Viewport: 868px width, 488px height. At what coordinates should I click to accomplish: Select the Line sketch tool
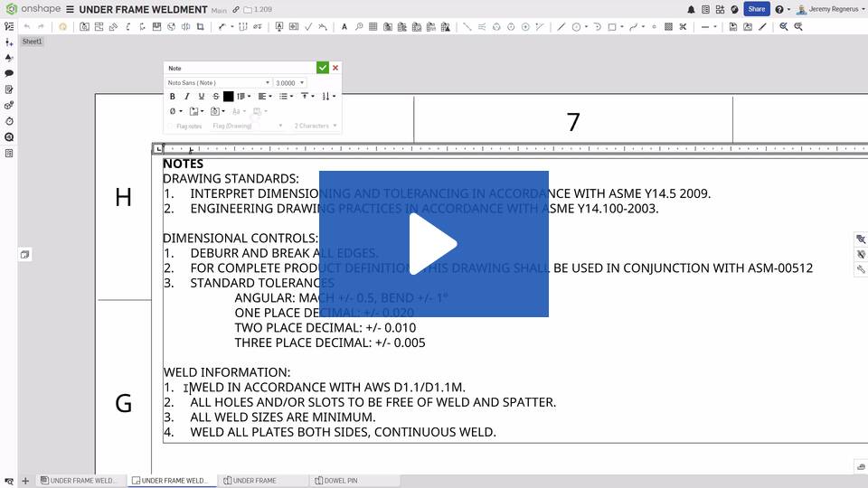[561, 26]
